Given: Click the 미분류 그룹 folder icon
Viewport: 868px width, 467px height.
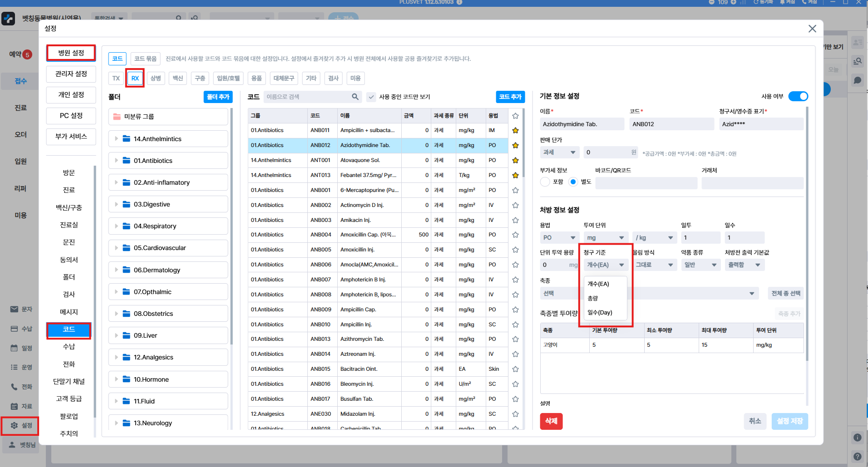Looking at the screenshot, I should coord(117,117).
